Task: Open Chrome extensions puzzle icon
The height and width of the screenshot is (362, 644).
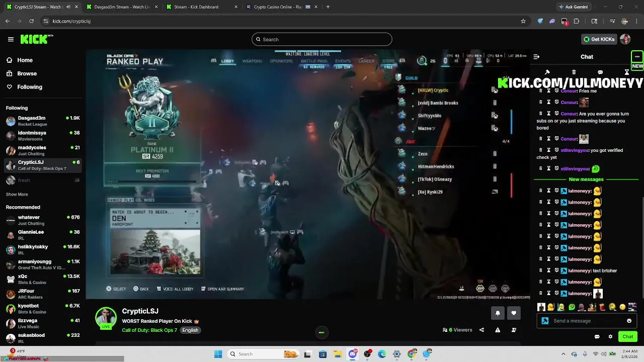Action: (x=577, y=21)
